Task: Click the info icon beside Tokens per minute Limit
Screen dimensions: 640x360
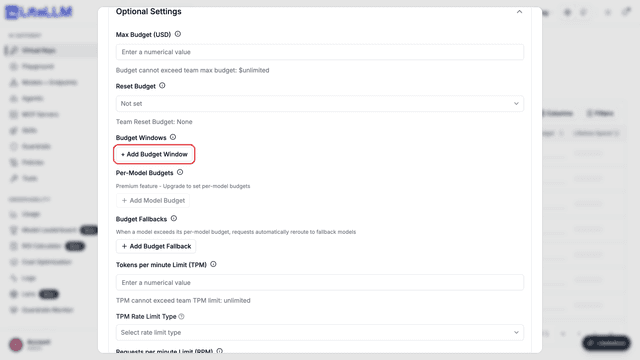Action: pos(213,264)
